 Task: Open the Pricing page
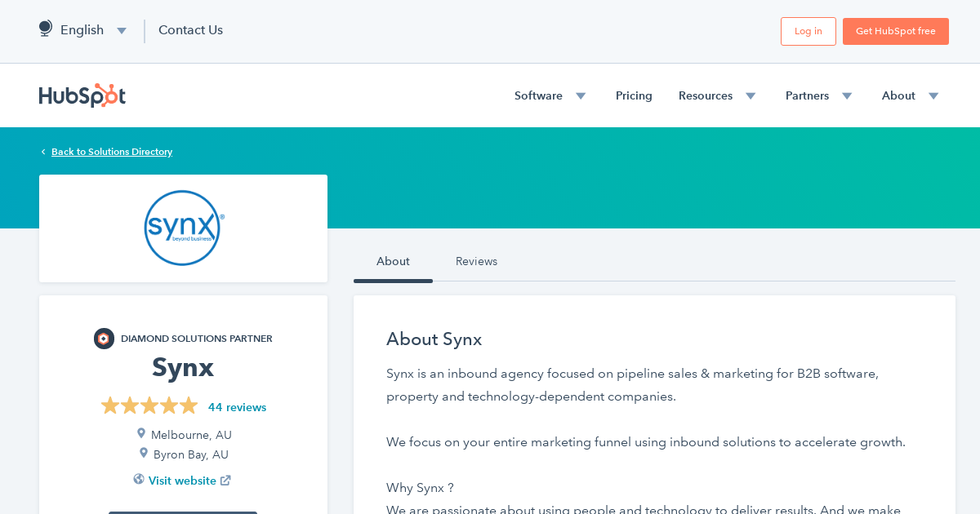click(634, 95)
